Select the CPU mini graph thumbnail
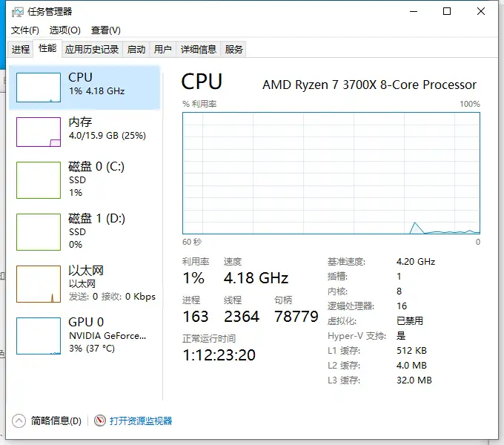504x445 pixels. pyautogui.click(x=39, y=88)
